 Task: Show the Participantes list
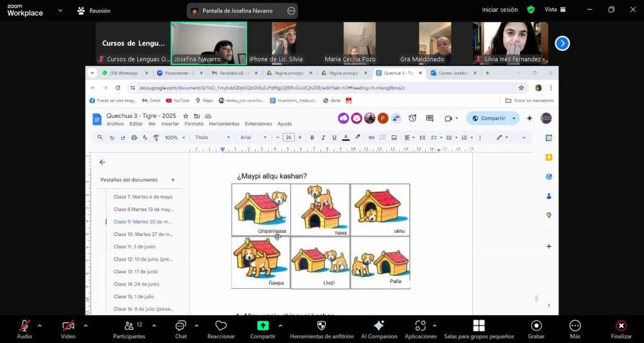[x=129, y=326]
